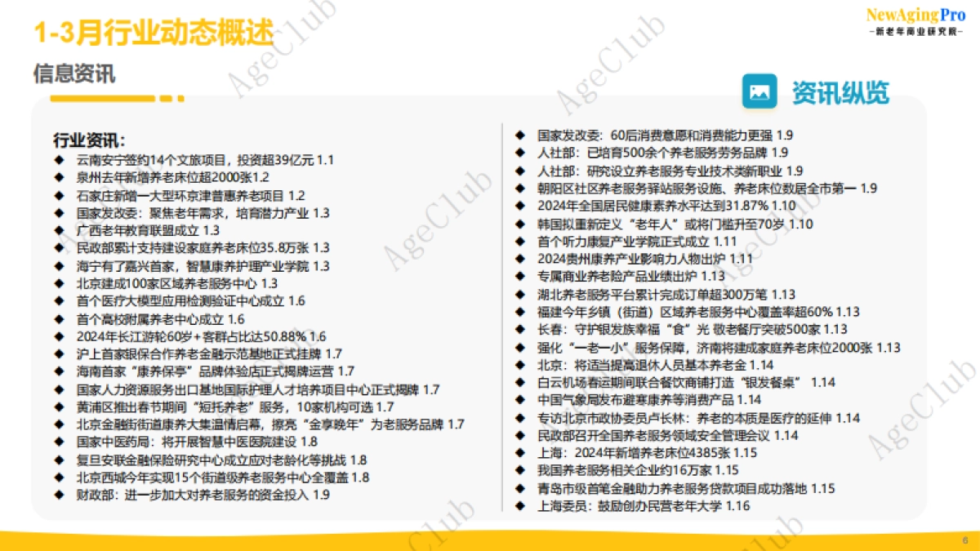The image size is (980, 551).
Task: Click the diamond marker next to 北京建成100家区域养老服务中心
Action: pyautogui.click(x=57, y=284)
